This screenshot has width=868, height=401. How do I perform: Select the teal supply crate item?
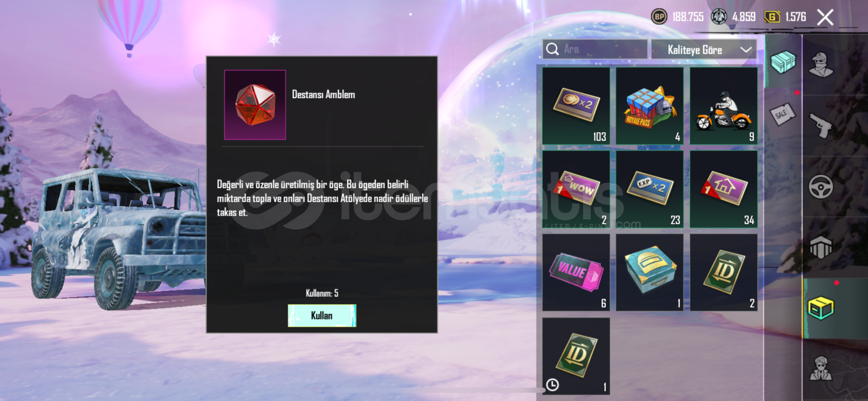point(650,272)
